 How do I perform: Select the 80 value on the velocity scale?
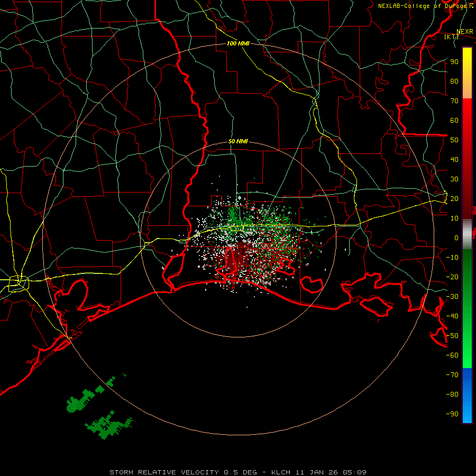(454, 81)
